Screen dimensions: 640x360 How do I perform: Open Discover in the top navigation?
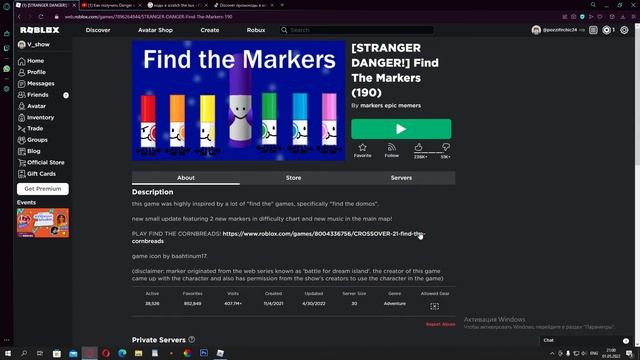coord(98,30)
